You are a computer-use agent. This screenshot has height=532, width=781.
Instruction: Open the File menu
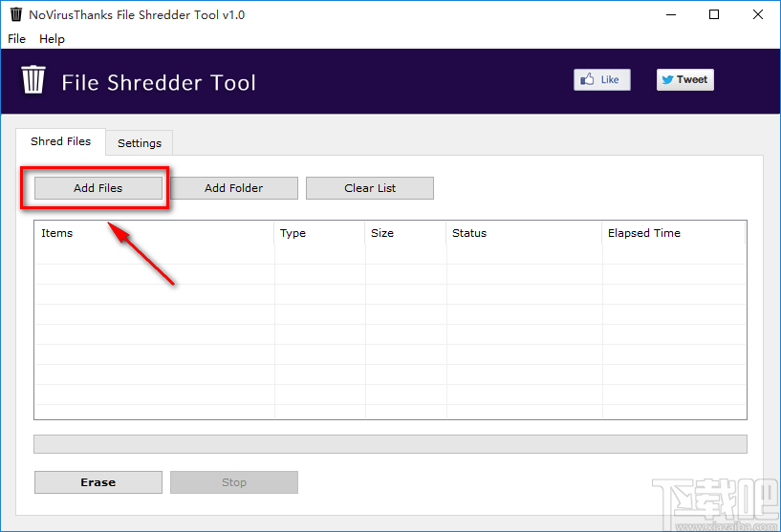16,39
